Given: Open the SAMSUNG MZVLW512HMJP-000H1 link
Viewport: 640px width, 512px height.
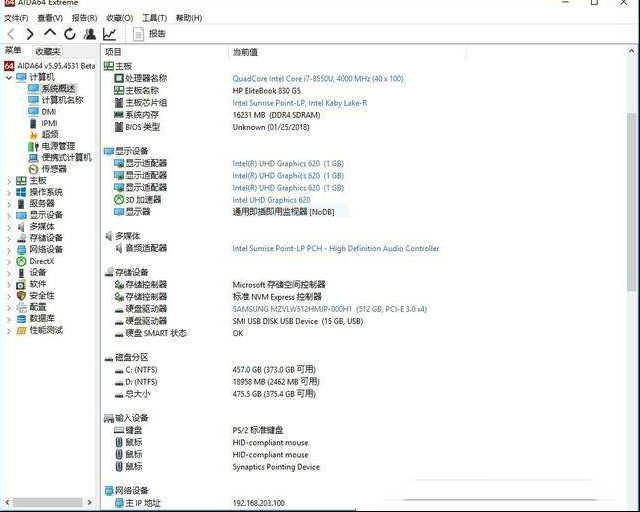Looking at the screenshot, I should pos(330,309).
